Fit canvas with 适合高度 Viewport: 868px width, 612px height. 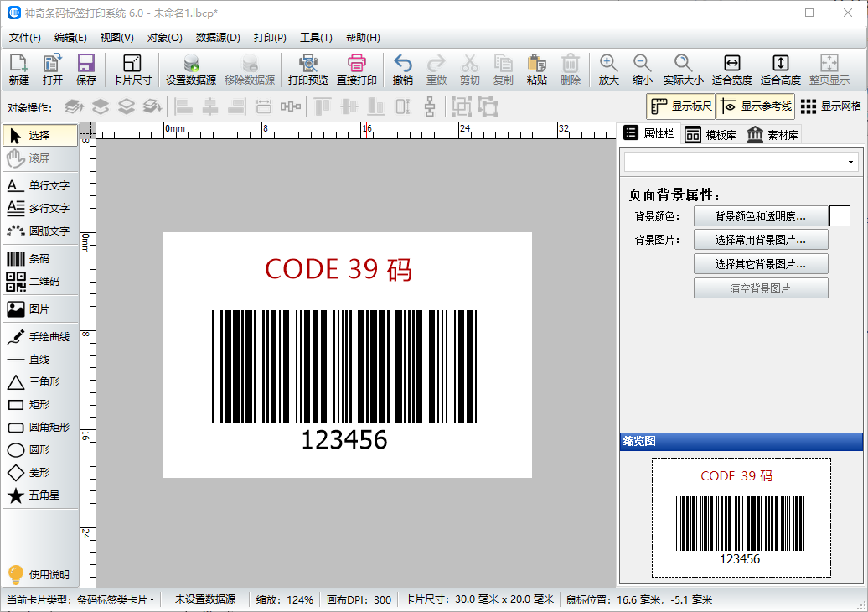tap(781, 70)
